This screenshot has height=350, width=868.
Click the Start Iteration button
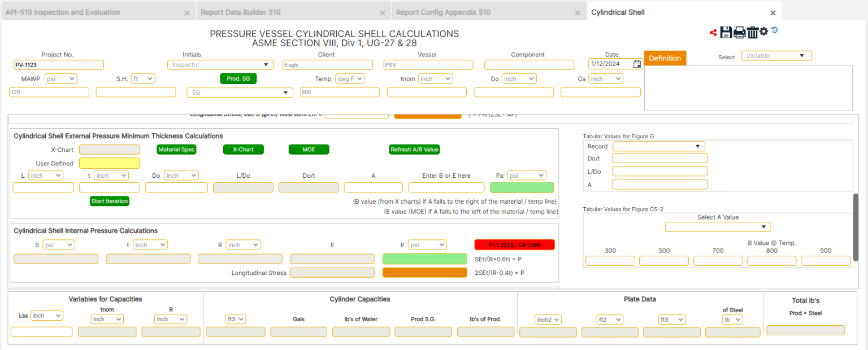click(109, 200)
